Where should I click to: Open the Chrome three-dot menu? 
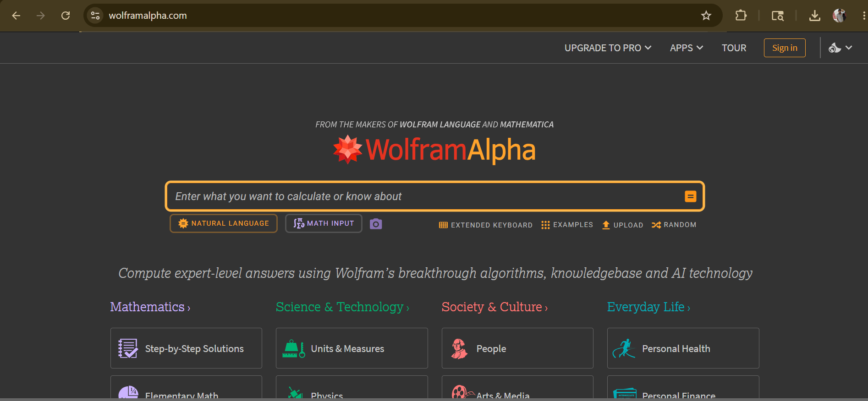[x=864, y=16]
